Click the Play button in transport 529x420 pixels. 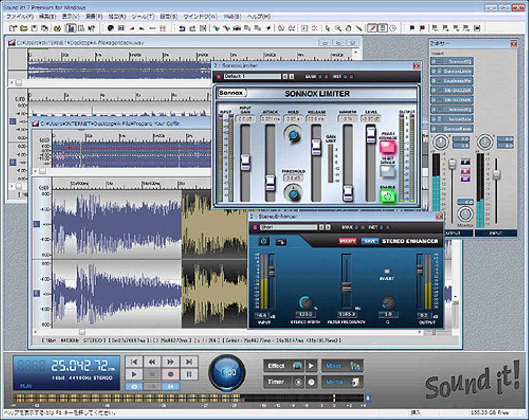(134, 374)
